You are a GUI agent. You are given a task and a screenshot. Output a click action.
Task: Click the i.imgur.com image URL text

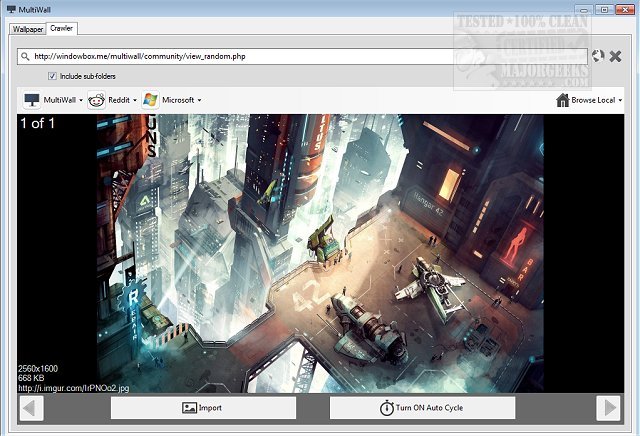pyautogui.click(x=73, y=388)
